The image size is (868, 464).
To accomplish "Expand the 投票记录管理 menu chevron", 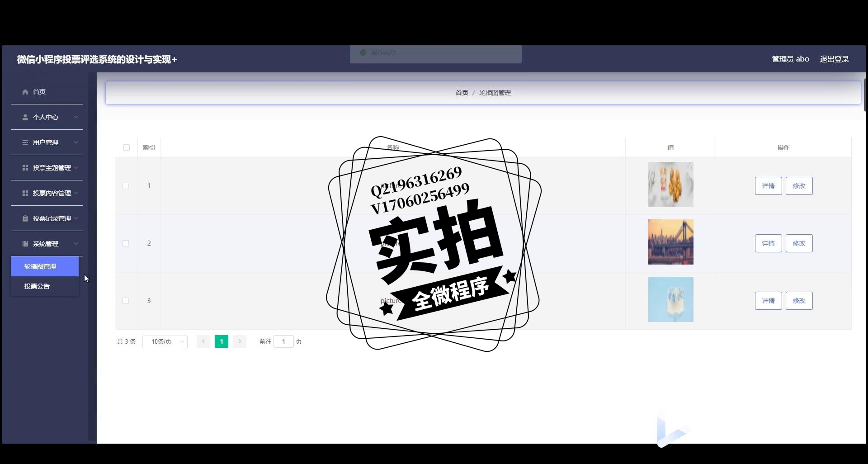I will [x=76, y=218].
